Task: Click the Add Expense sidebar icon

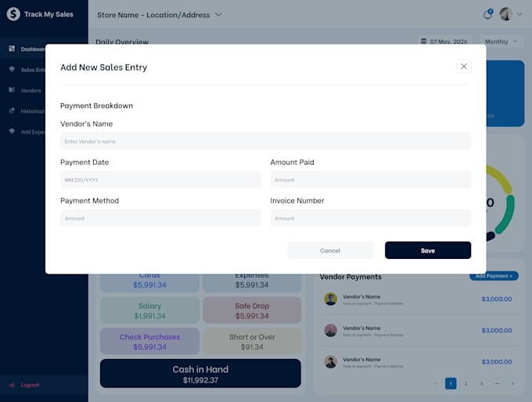Action: coord(12,131)
